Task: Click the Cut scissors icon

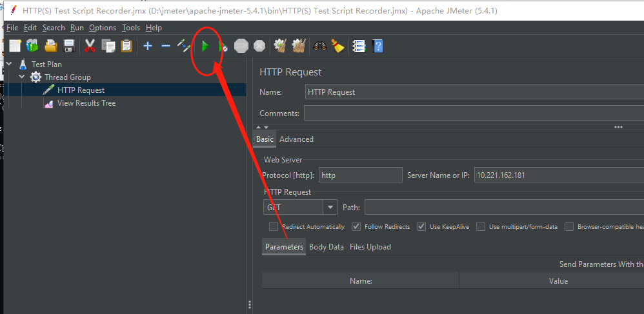Action: (90, 46)
